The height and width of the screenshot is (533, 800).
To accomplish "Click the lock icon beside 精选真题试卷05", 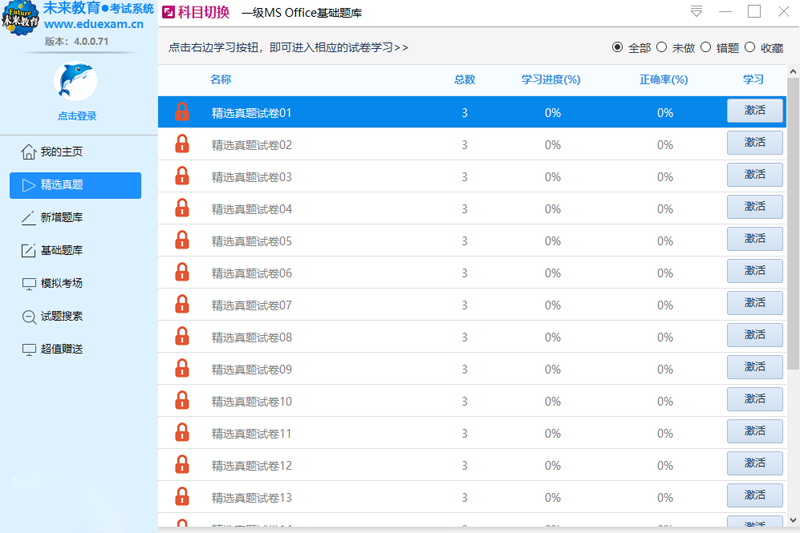I will 182,240.
